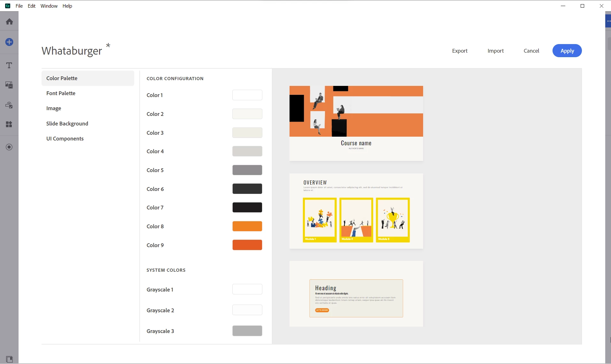Click the Captivate app logo icon
This screenshot has width=611, height=364.
tap(8, 6)
